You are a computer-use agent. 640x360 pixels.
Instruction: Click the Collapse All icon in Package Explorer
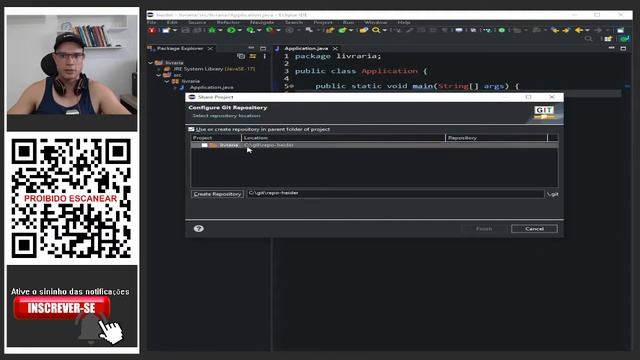point(241,56)
